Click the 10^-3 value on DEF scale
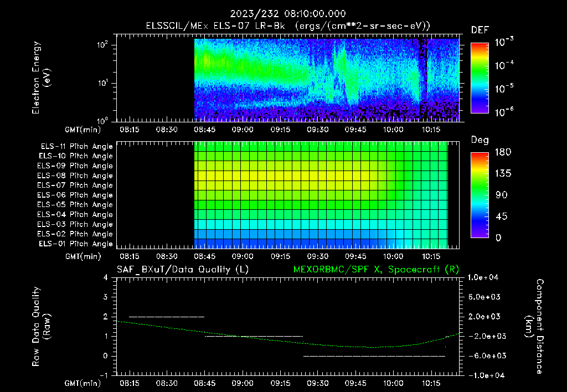Image resolution: width=567 pixels, height=392 pixels. [504, 42]
